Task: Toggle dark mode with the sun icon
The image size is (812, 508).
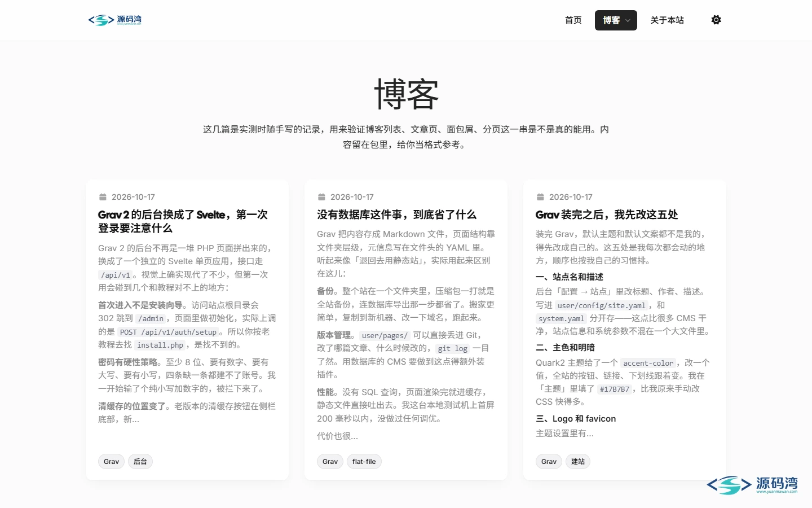Action: tap(716, 20)
